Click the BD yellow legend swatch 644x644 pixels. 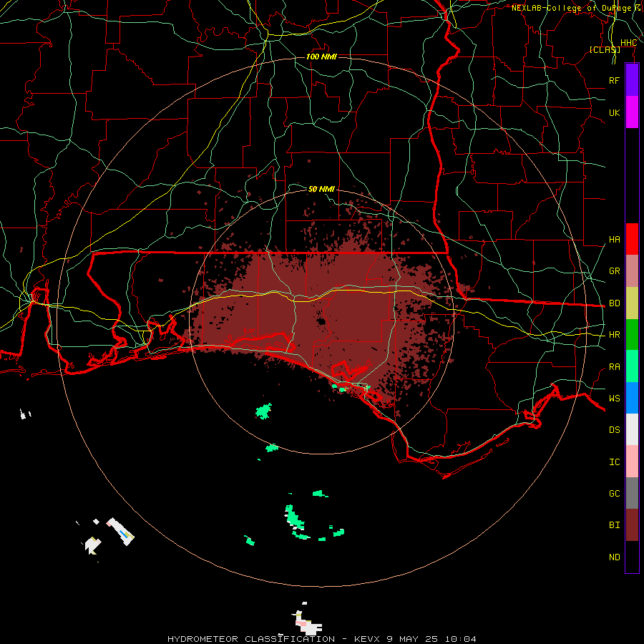tap(632, 303)
